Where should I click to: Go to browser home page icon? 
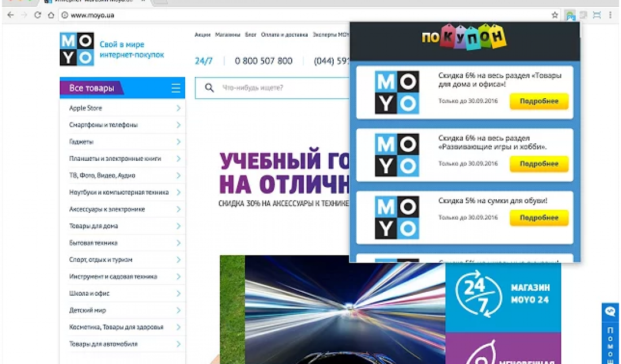coord(51,15)
